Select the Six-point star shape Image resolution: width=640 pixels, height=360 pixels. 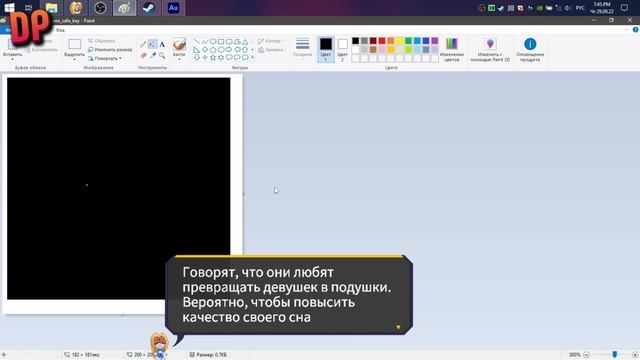(x=221, y=58)
